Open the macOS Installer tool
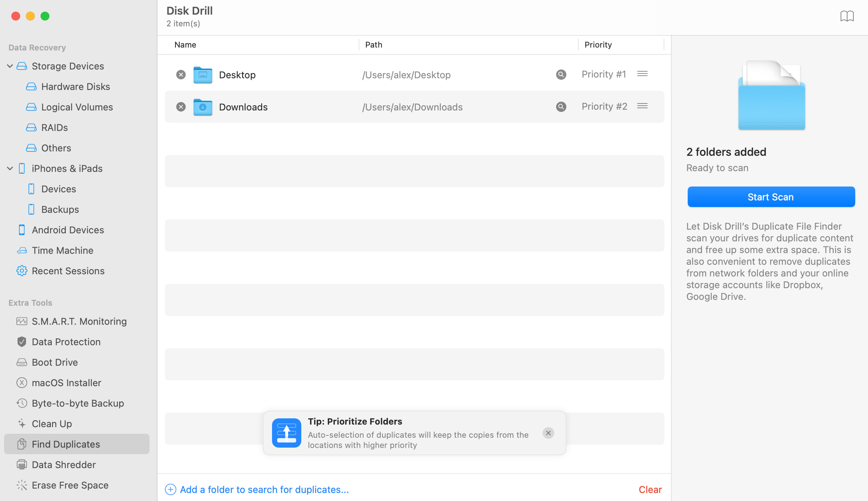This screenshot has height=501, width=868. click(67, 383)
